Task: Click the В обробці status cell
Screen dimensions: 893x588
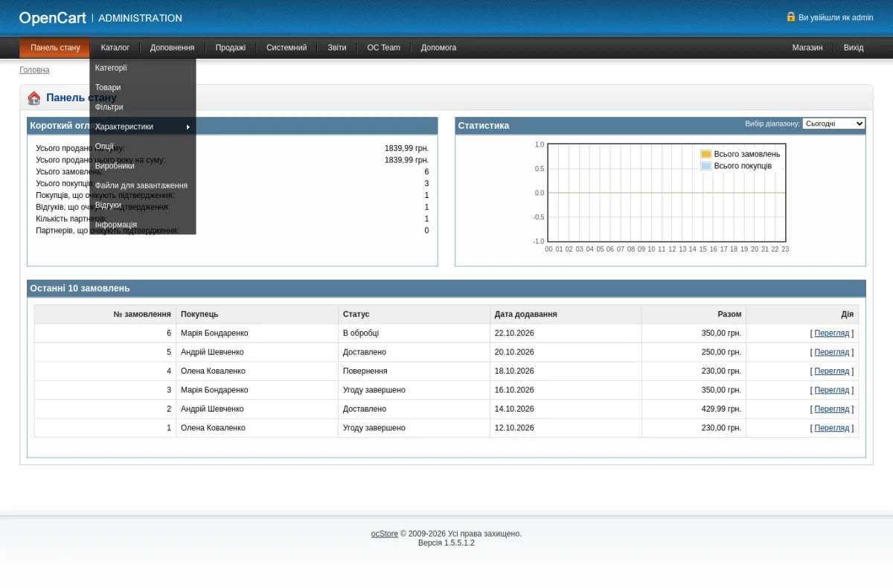Action: (x=414, y=333)
